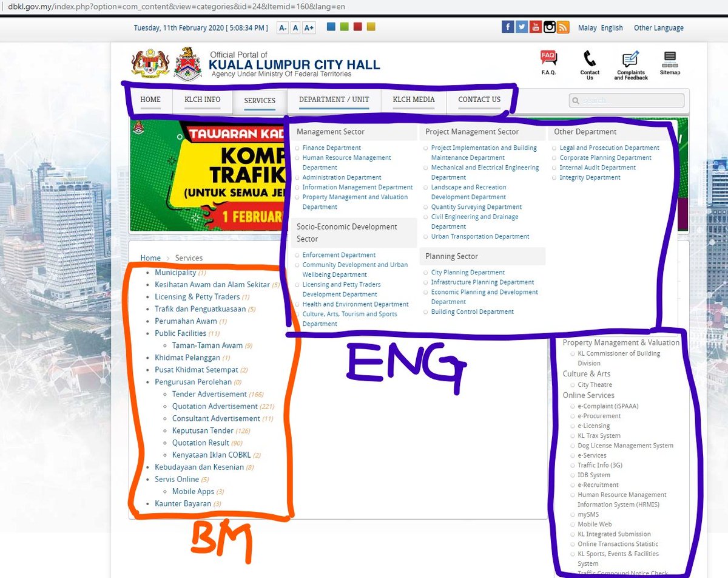The height and width of the screenshot is (578, 728).
Task: Open Infrastructure Planning Department link
Action: [482, 282]
